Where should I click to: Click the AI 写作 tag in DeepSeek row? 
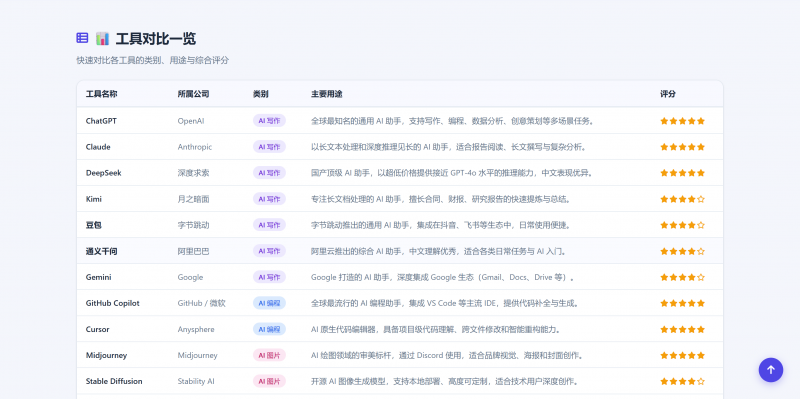point(269,173)
